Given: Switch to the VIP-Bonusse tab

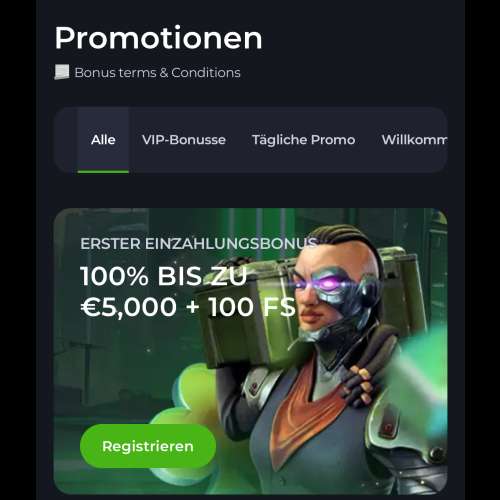Looking at the screenshot, I should (x=184, y=140).
